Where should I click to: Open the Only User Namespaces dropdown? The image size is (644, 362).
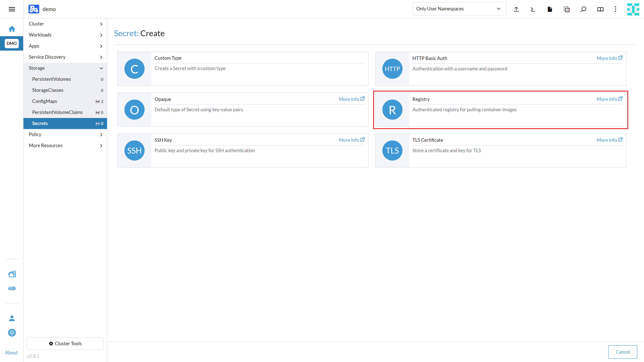(459, 9)
